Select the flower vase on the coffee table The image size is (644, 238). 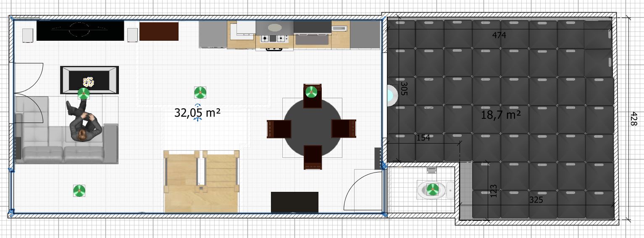(x=89, y=81)
